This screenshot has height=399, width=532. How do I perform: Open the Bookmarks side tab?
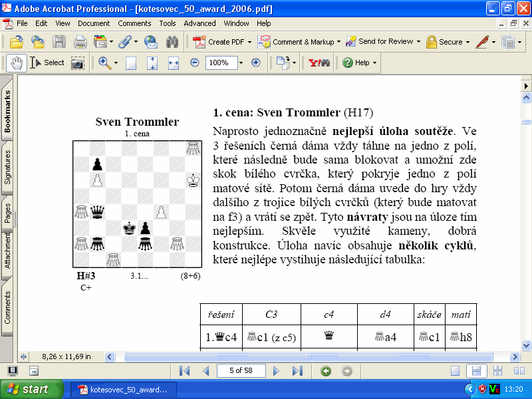[x=7, y=110]
